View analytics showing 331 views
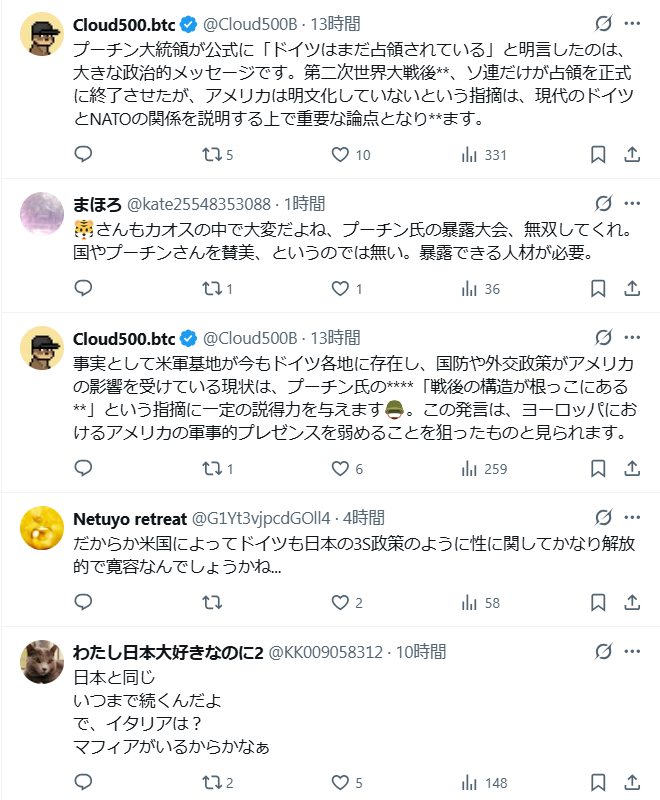This screenshot has height=800, width=660. (x=468, y=154)
